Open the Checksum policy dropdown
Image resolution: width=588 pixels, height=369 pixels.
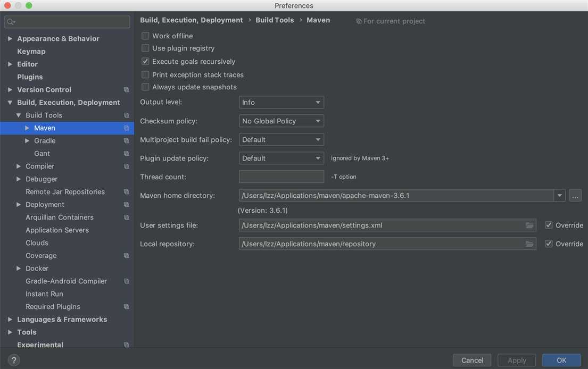point(281,121)
